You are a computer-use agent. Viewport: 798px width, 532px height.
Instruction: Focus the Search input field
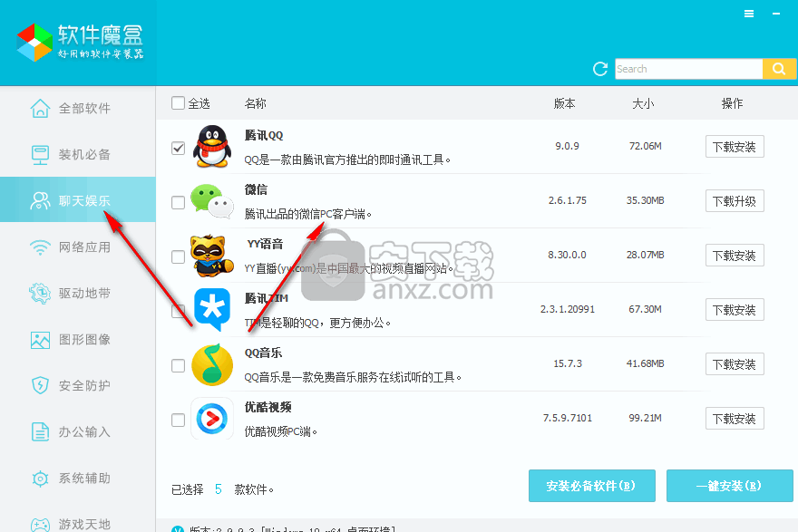pos(688,69)
